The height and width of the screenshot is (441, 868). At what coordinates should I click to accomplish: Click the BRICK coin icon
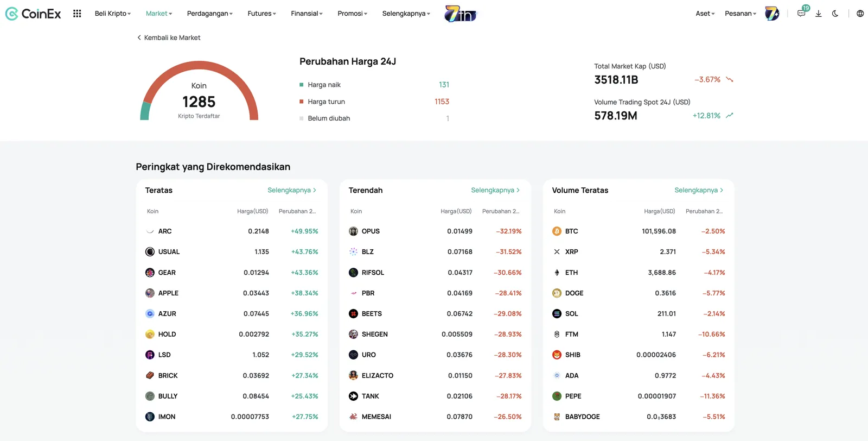point(150,376)
